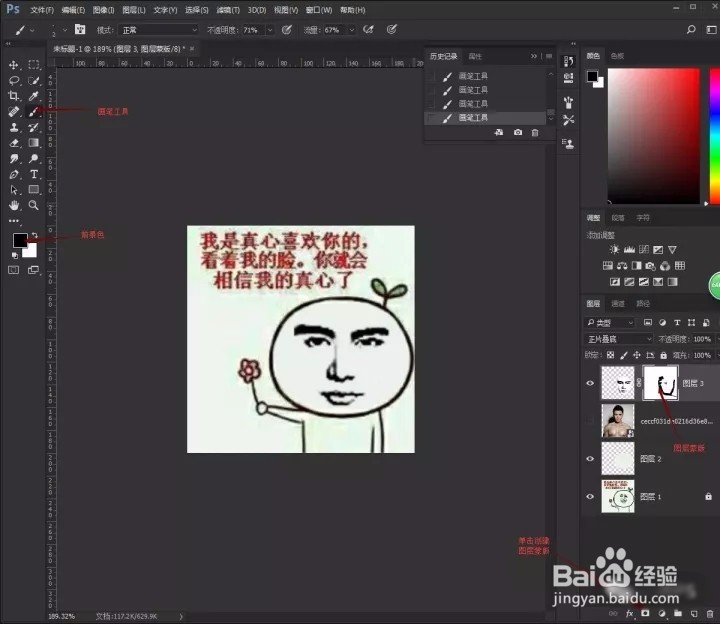This screenshot has height=624, width=720.
Task: Open the extra tools ellipsis menu
Action: tap(14, 221)
